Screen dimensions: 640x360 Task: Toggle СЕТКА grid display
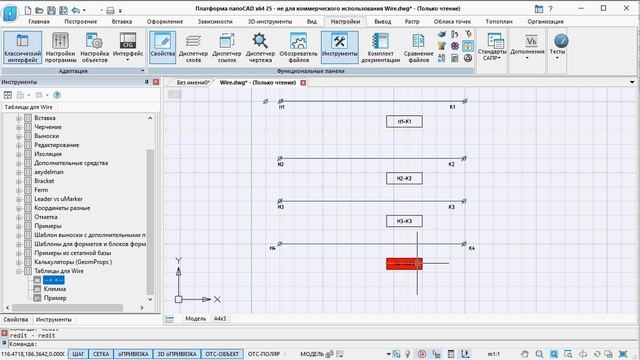[x=101, y=354]
